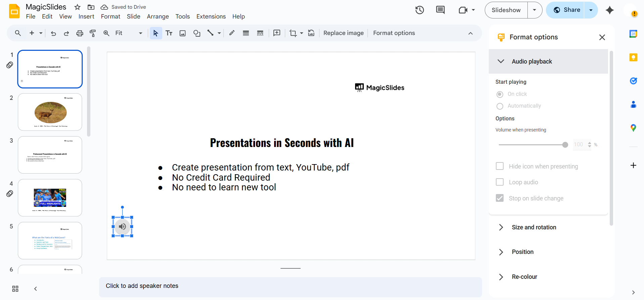
Task: Select the Paint format roller icon
Action: pyautogui.click(x=93, y=33)
